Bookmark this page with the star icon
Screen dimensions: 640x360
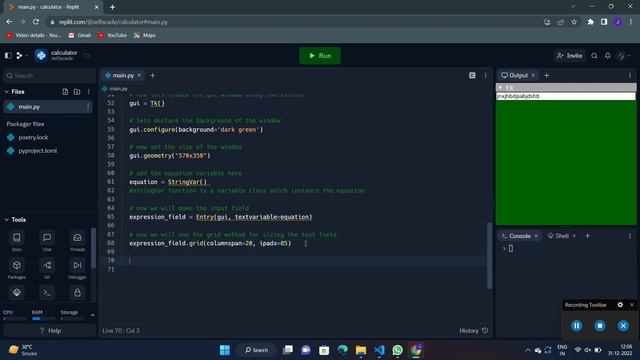pyautogui.click(x=574, y=22)
